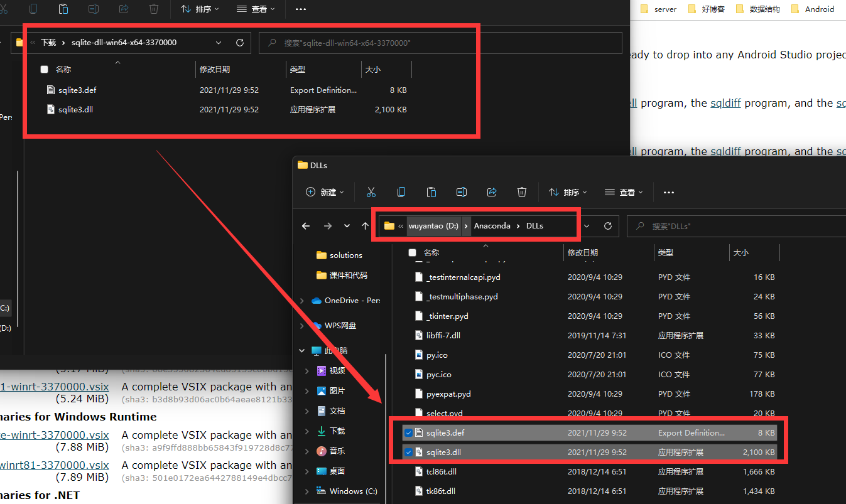Click Anaconda in the DLLs address breadcrumb
This screenshot has height=504, width=846.
coord(492,226)
